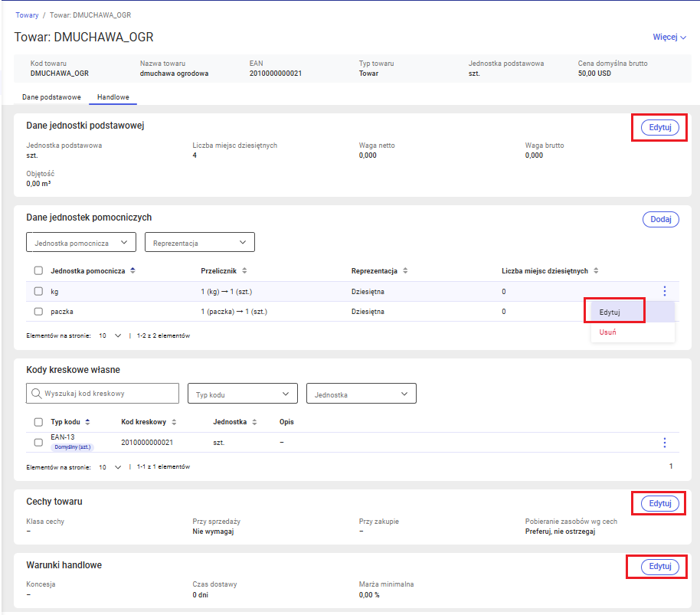
Task: Sort by Jednostka pomocnicza column
Action: (x=132, y=270)
